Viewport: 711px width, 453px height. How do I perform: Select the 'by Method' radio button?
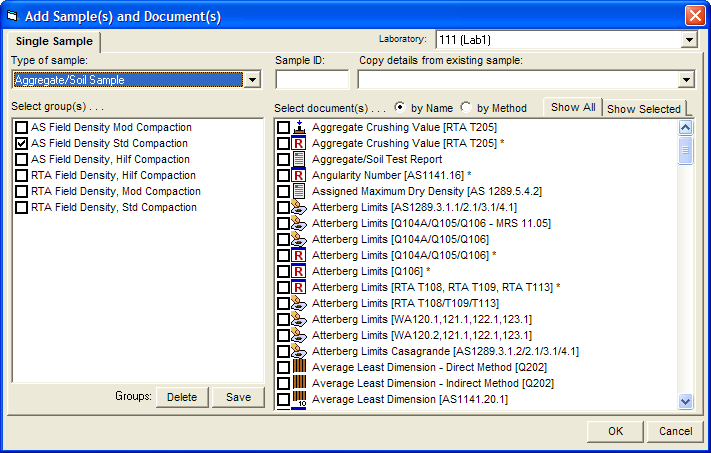coord(466,107)
